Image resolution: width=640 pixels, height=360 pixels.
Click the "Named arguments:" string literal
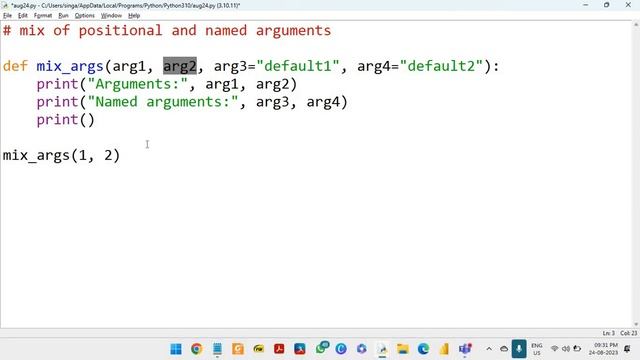162,102
